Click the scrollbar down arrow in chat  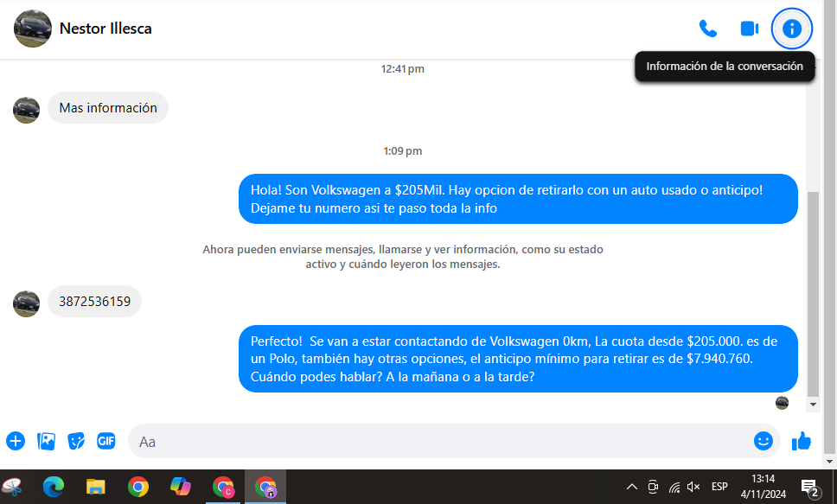point(813,404)
